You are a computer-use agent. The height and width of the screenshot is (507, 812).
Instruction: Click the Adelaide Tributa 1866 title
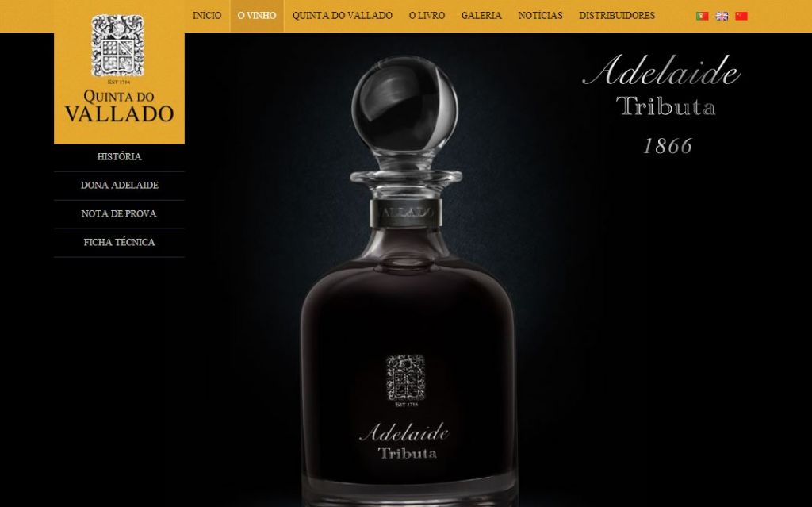[x=664, y=105]
